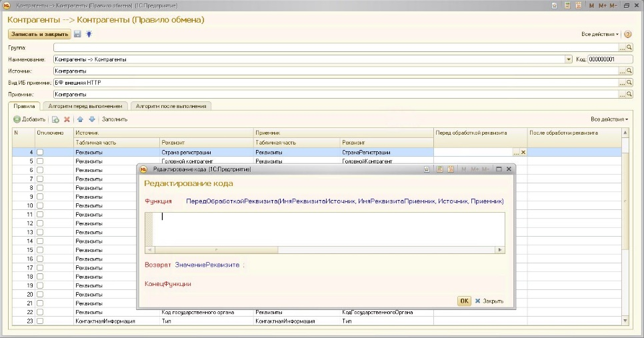Click the green plus Добавить icon
The width and height of the screenshot is (644, 338).
click(x=17, y=119)
